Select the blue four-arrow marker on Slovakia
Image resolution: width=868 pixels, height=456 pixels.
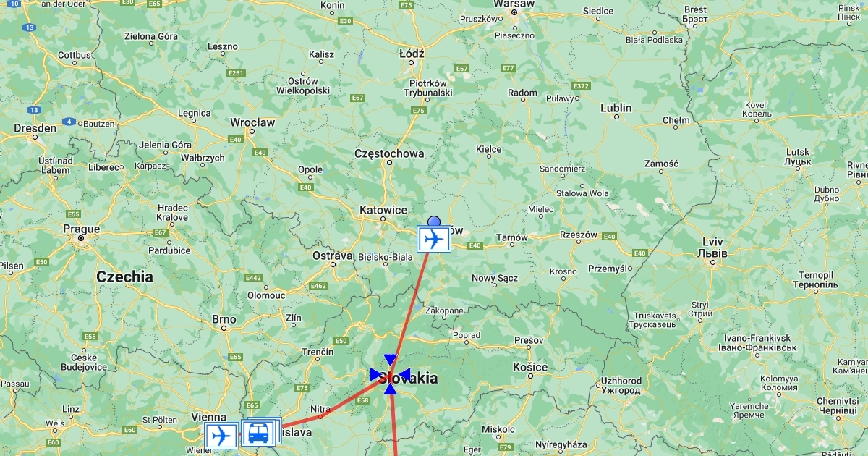click(391, 374)
